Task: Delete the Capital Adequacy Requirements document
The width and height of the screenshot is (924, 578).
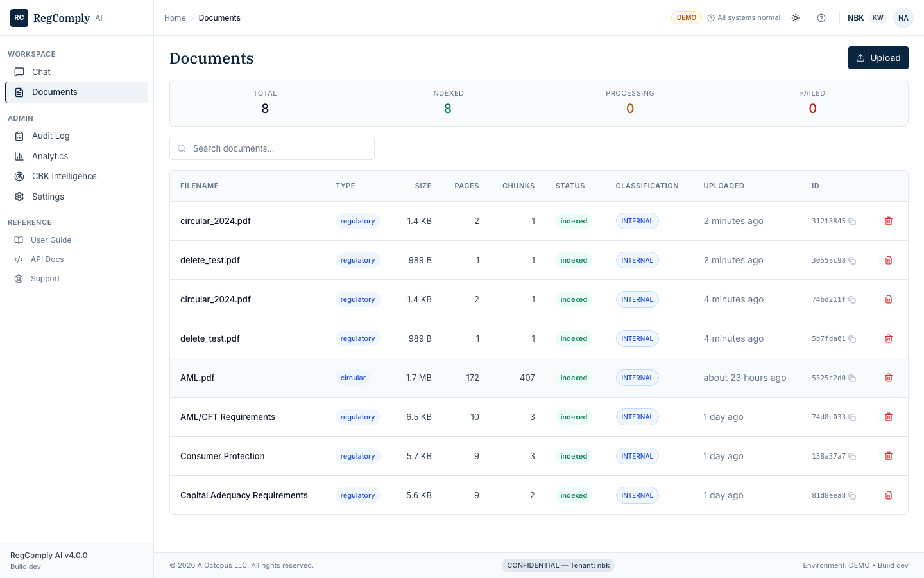Action: [889, 495]
